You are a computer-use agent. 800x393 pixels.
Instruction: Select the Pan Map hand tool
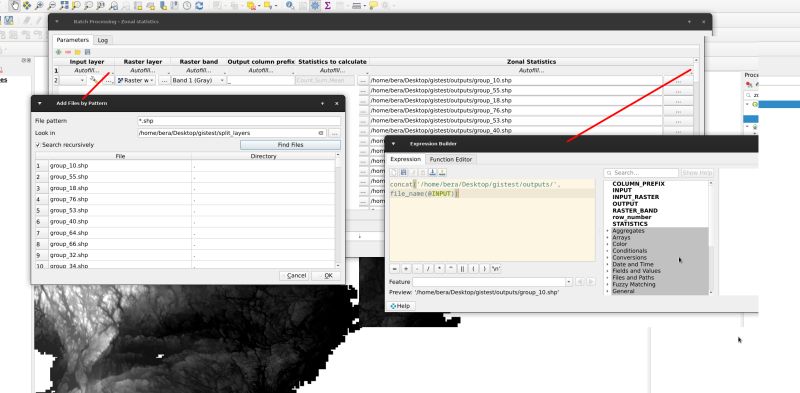click(14, 6)
